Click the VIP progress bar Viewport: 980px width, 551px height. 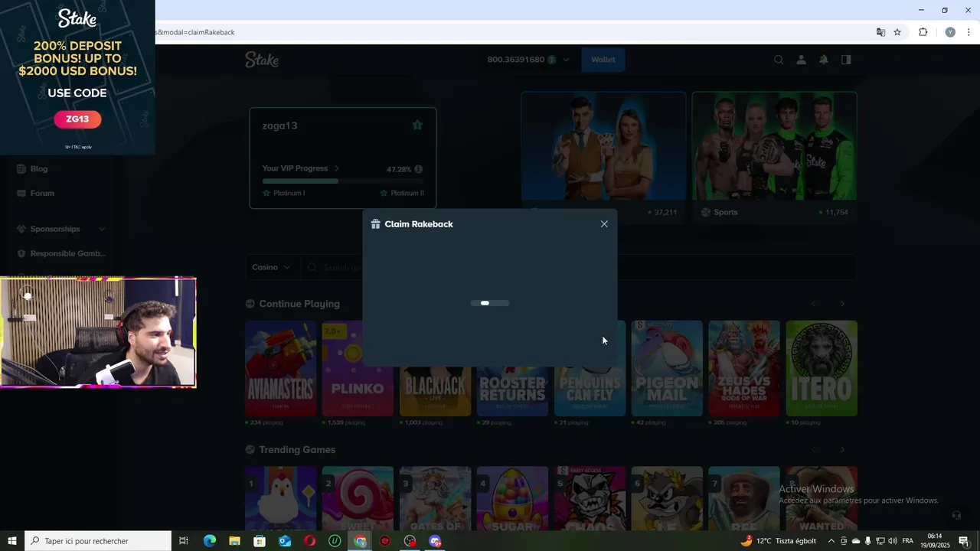pyautogui.click(x=343, y=181)
